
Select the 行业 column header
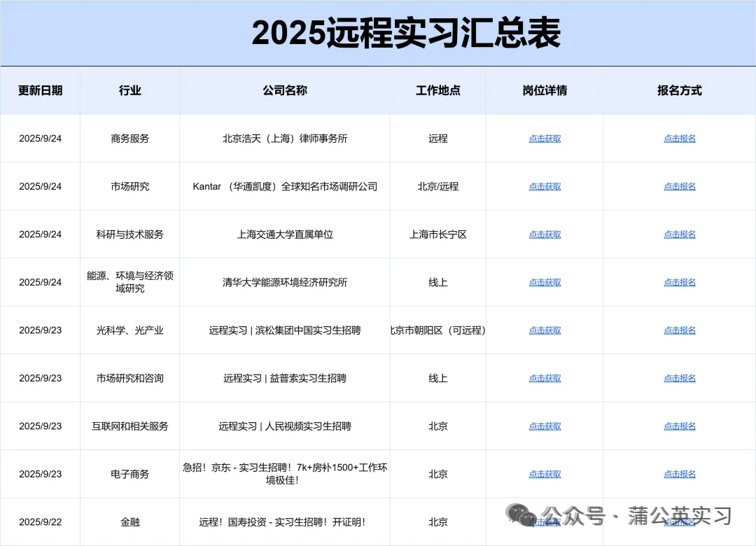130,91
